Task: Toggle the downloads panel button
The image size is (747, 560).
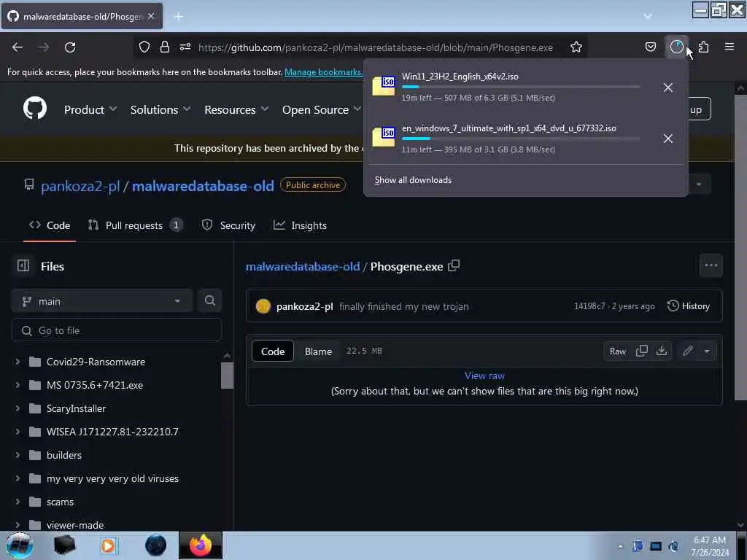Action: (676, 47)
